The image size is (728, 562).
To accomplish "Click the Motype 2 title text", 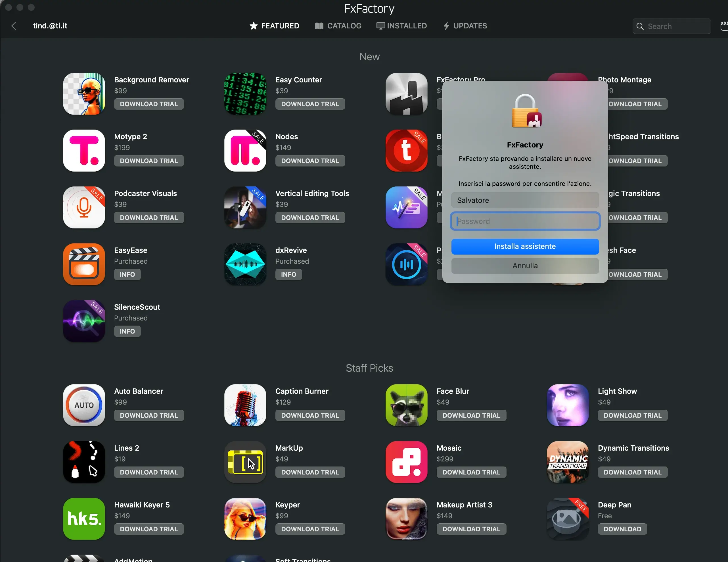I will coord(131,137).
